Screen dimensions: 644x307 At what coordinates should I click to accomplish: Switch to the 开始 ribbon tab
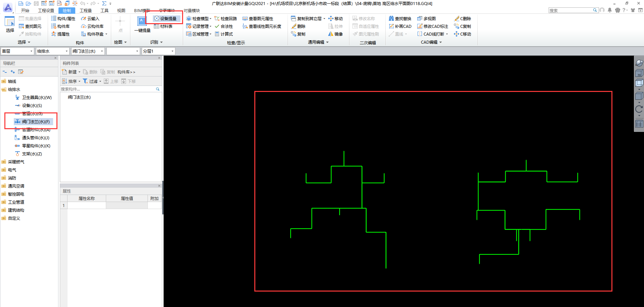pyautogui.click(x=25, y=10)
